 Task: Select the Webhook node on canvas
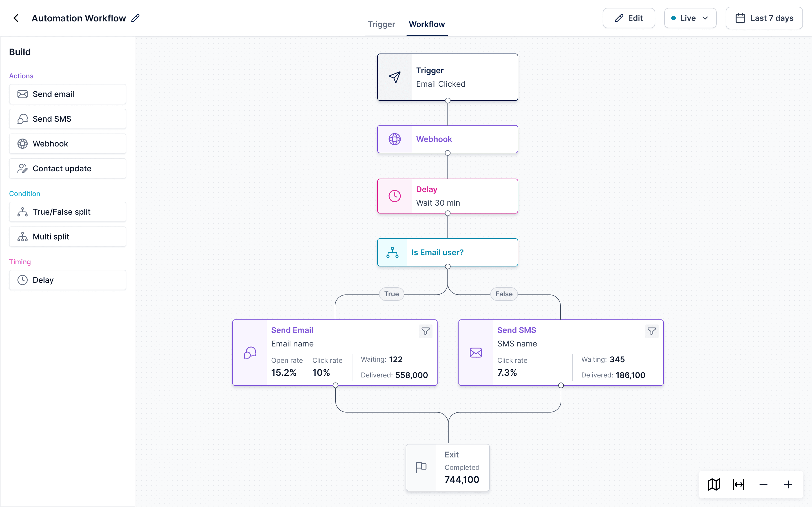[x=447, y=139]
